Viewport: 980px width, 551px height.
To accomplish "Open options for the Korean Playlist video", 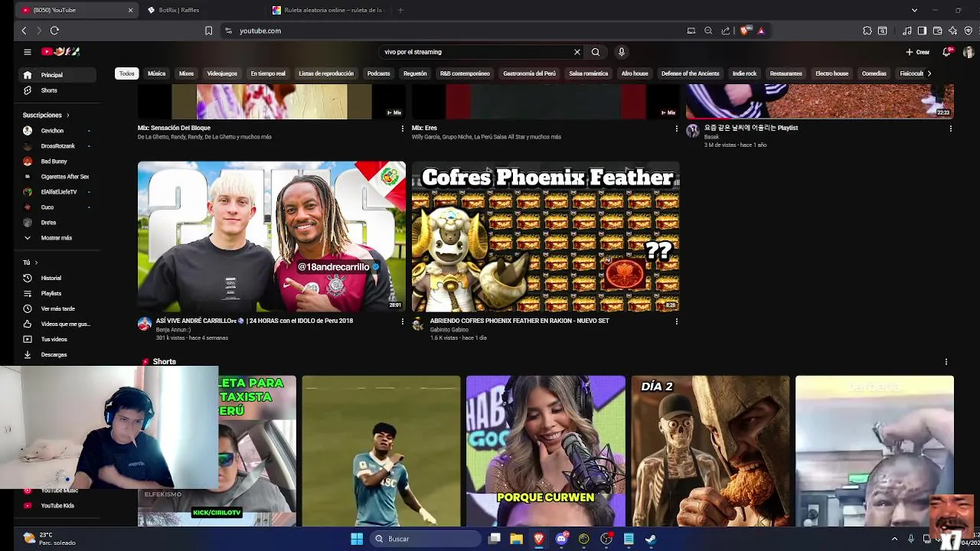I will click(951, 129).
